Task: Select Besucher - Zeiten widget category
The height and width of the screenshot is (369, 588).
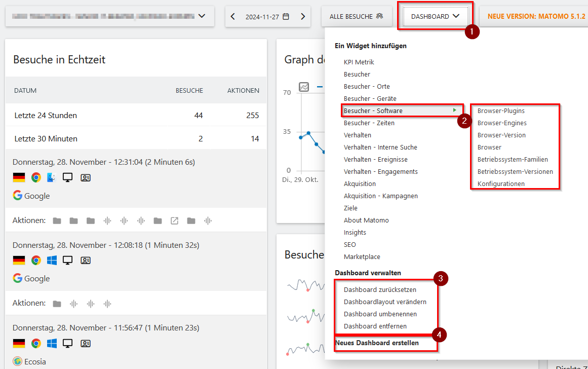Action: click(369, 123)
